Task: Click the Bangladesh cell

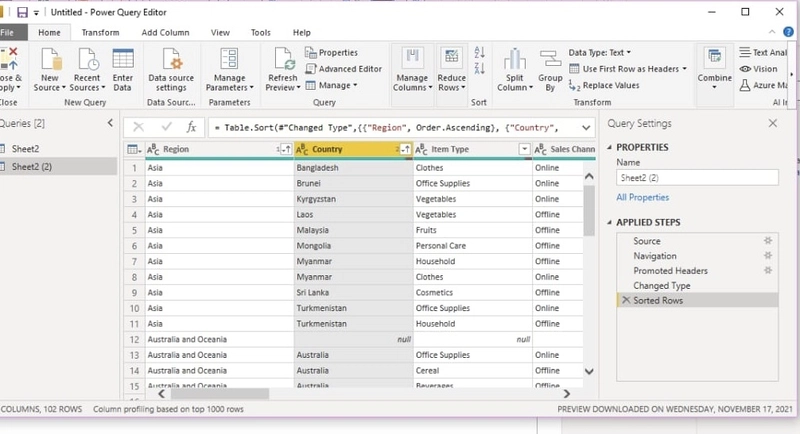Action: click(354, 168)
